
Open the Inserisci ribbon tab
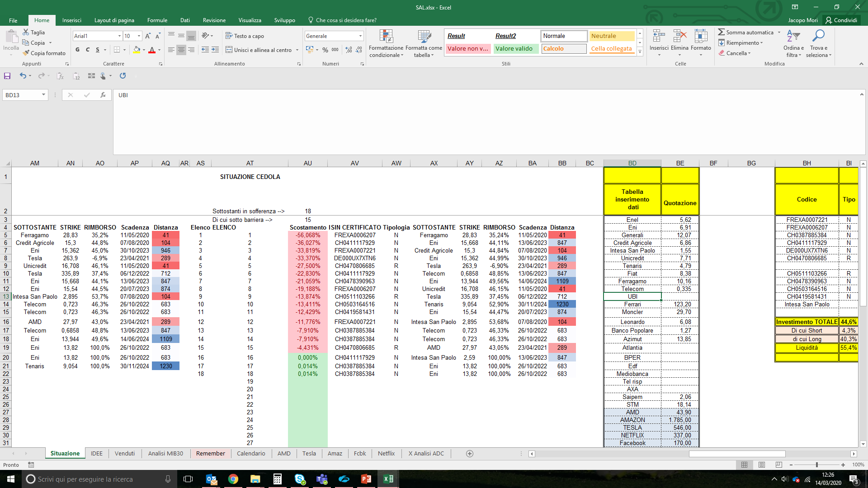coord(72,20)
